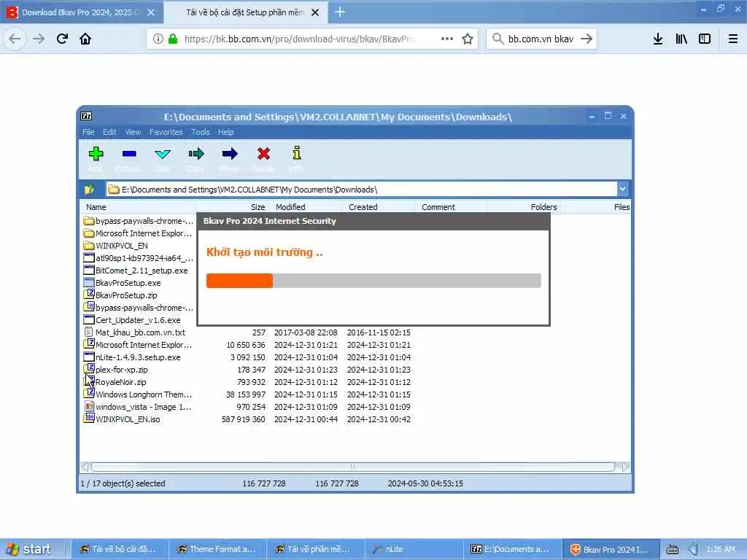This screenshot has height=560, width=747.
Task: Sort by the Comment column header
Action: coord(451,206)
